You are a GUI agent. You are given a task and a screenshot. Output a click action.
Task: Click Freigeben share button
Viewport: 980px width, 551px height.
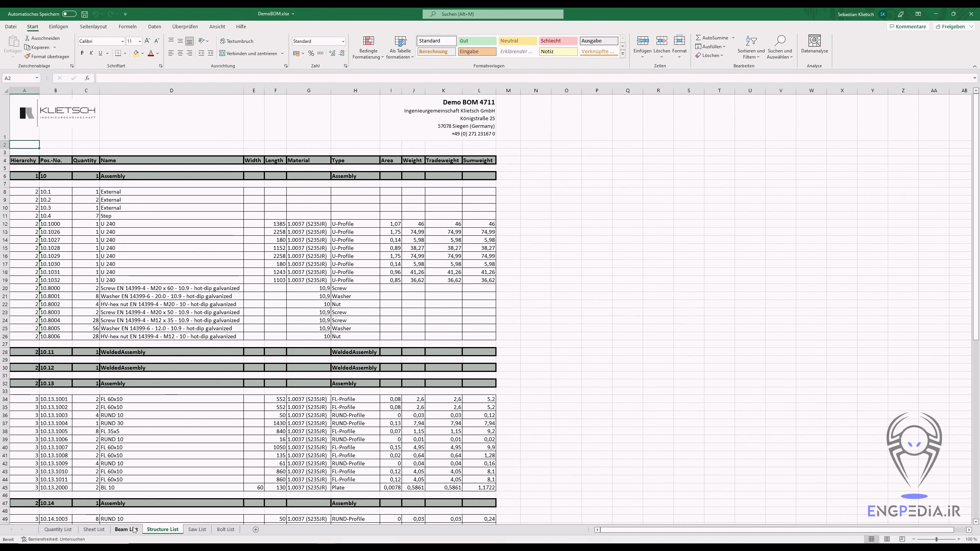[x=950, y=26]
